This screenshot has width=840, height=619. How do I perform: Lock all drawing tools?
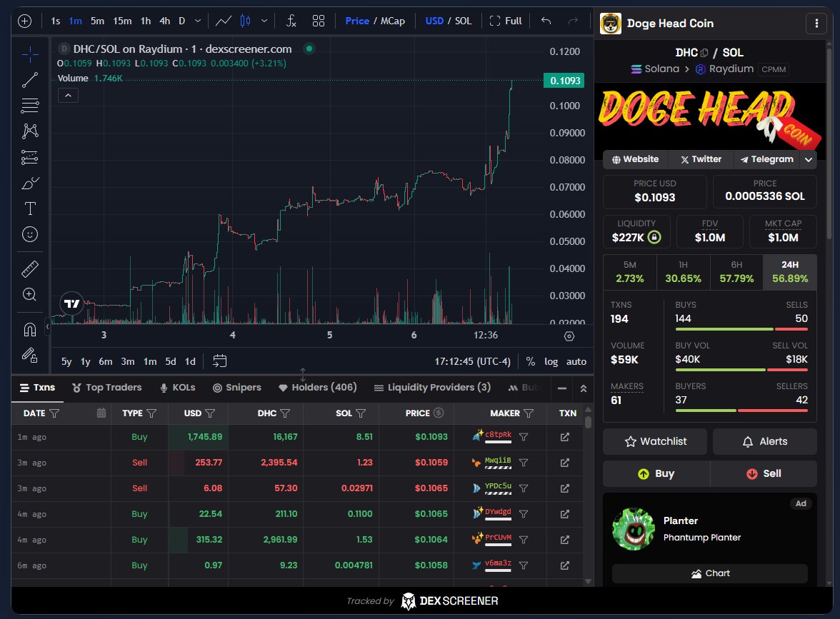point(30,355)
